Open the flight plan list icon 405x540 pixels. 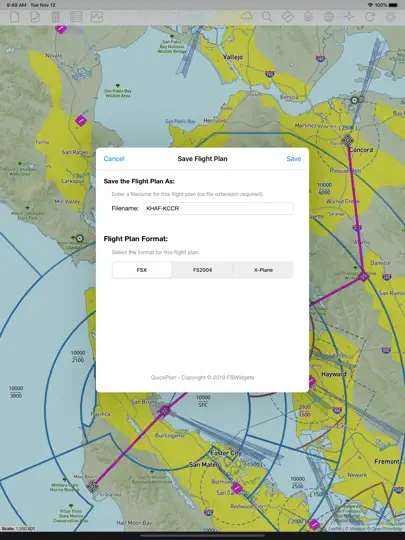(76, 17)
